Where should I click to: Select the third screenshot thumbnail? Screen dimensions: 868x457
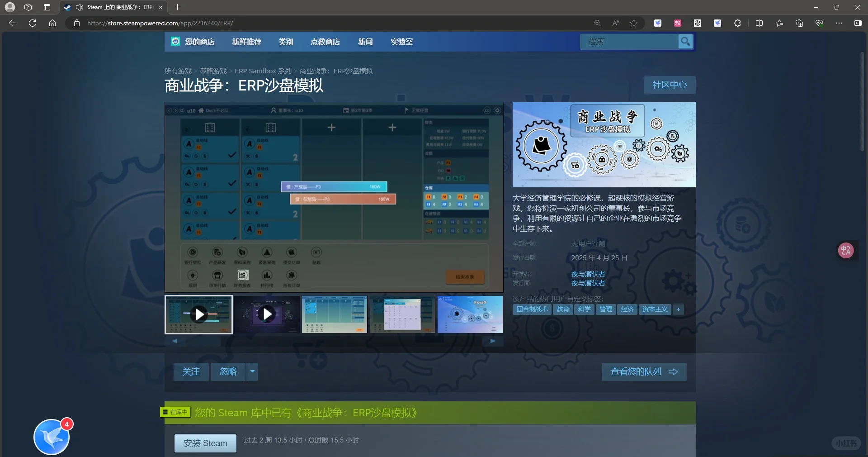334,315
